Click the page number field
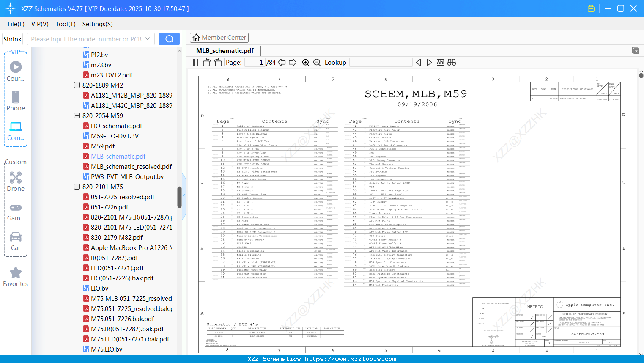This screenshot has width=644, height=363. 255,63
